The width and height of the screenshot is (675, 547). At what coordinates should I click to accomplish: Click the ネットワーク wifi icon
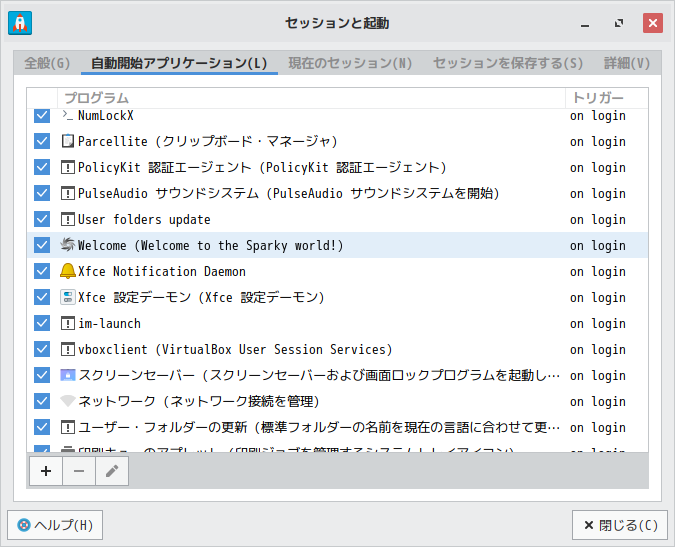coord(68,401)
